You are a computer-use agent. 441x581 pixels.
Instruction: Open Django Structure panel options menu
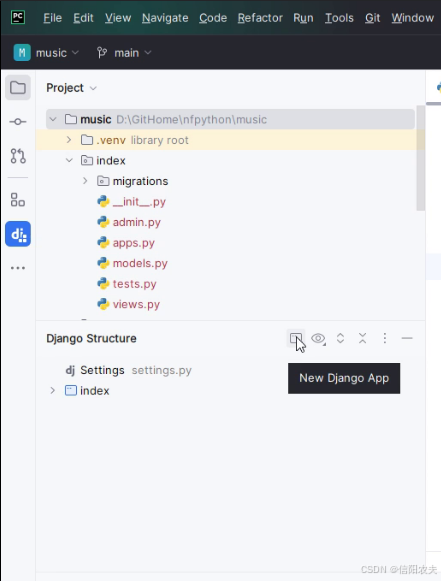[385, 338]
